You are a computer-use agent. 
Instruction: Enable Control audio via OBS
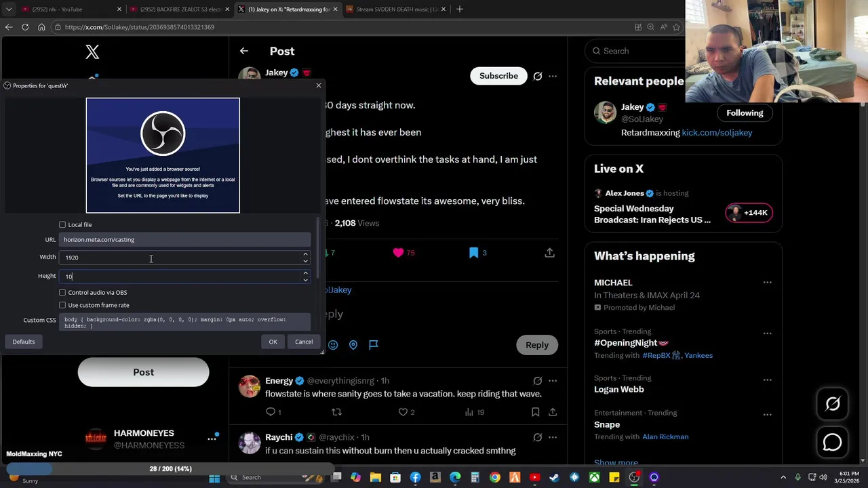point(62,292)
